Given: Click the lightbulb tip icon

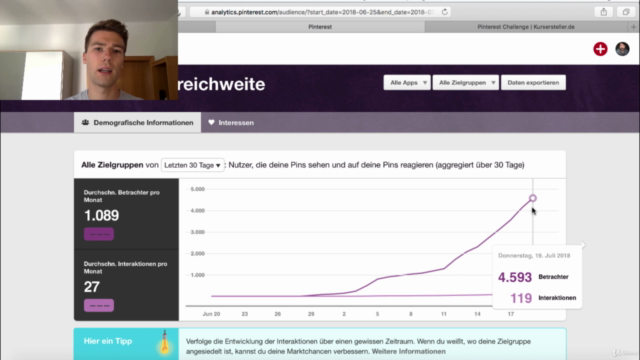Looking at the screenshot, I should click(165, 342).
